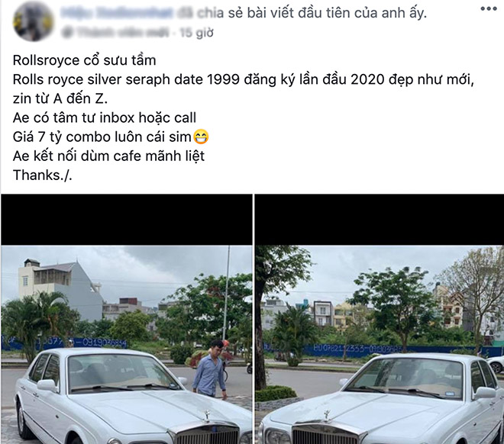The width and height of the screenshot is (504, 444).
Task: Click the blue phone number banner in left photo
Action: (x=64, y=343)
